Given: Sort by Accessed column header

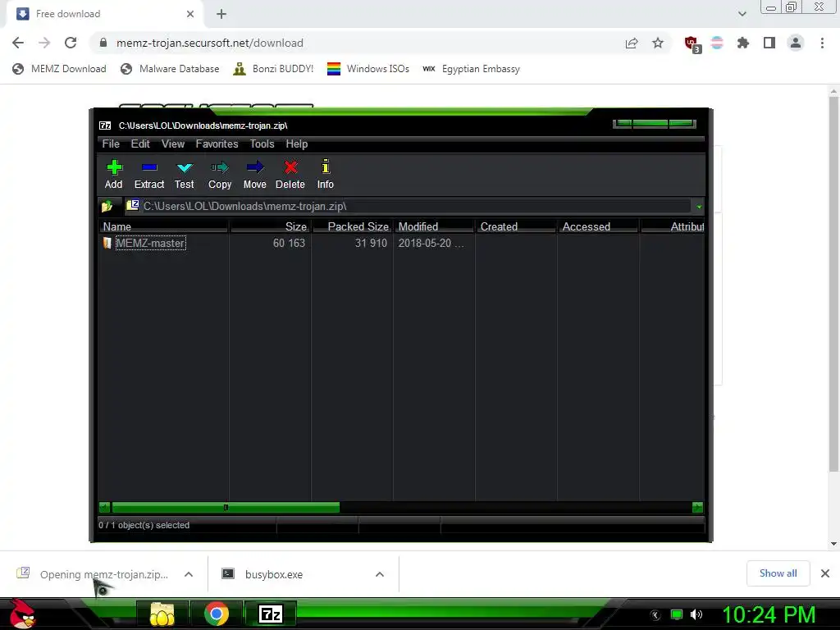Looking at the screenshot, I should 598,226.
